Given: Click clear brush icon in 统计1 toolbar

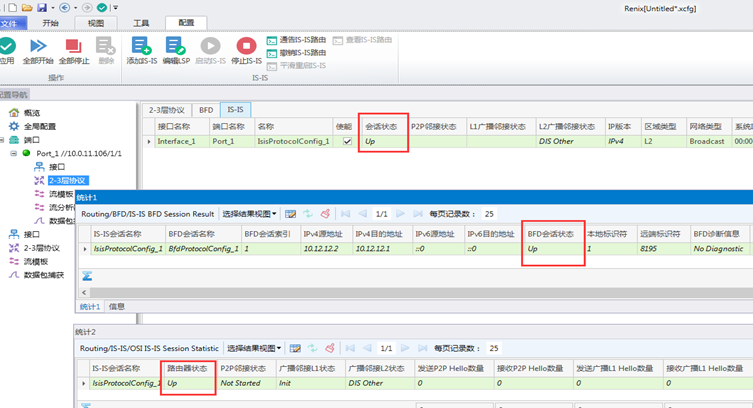Looking at the screenshot, I should 325,214.
